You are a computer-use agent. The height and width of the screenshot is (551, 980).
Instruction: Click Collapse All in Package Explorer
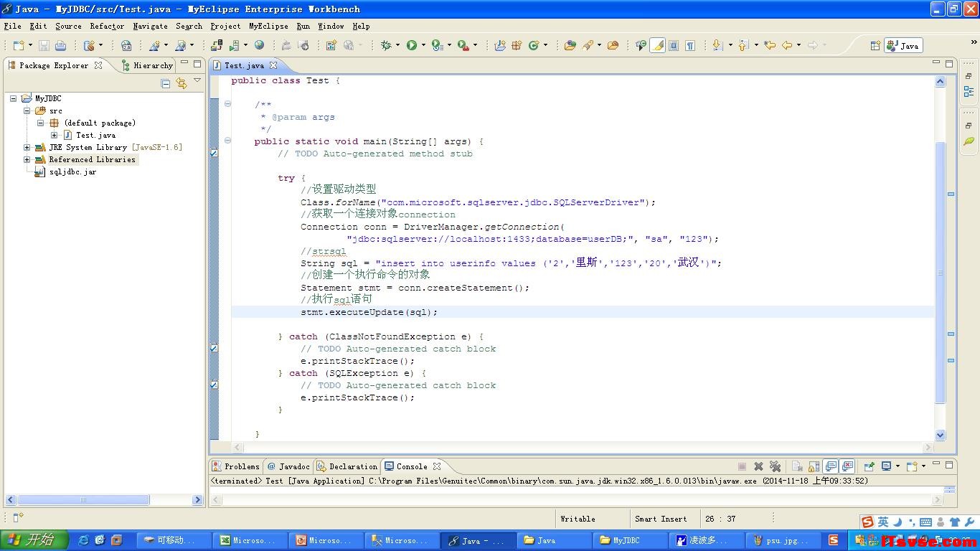[166, 83]
